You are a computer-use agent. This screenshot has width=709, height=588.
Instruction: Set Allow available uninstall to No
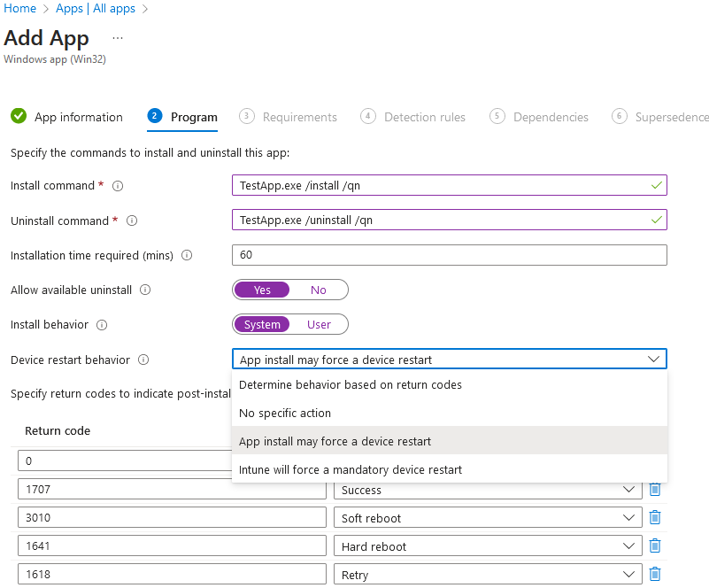318,290
